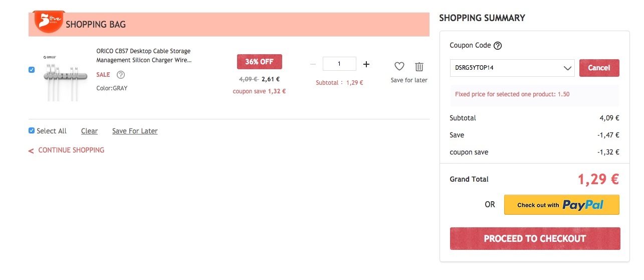Click Proceed to Checkout button
This screenshot has width=644, height=280.
[535, 239]
